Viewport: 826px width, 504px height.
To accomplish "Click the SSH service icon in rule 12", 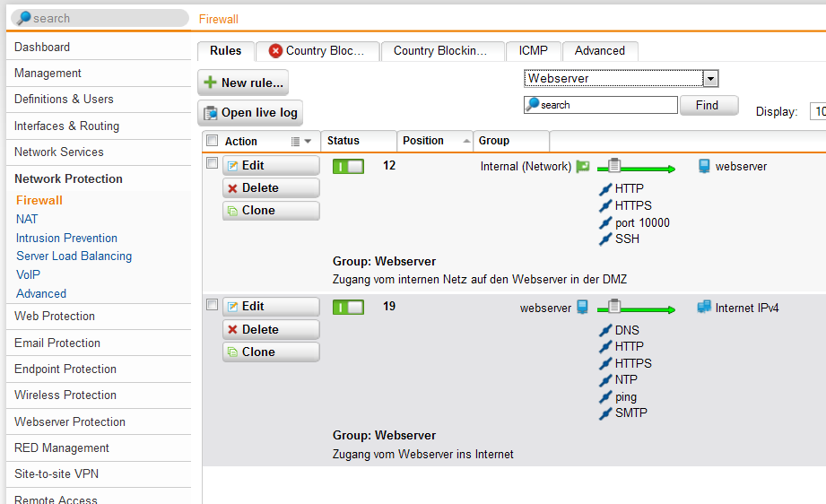I will (605, 239).
